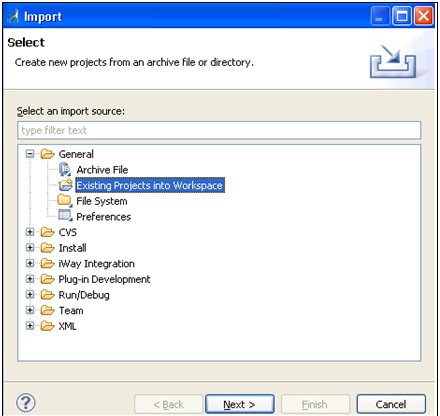Click the Preferences import icon
Screen dimensions: 440x416
(x=65, y=216)
